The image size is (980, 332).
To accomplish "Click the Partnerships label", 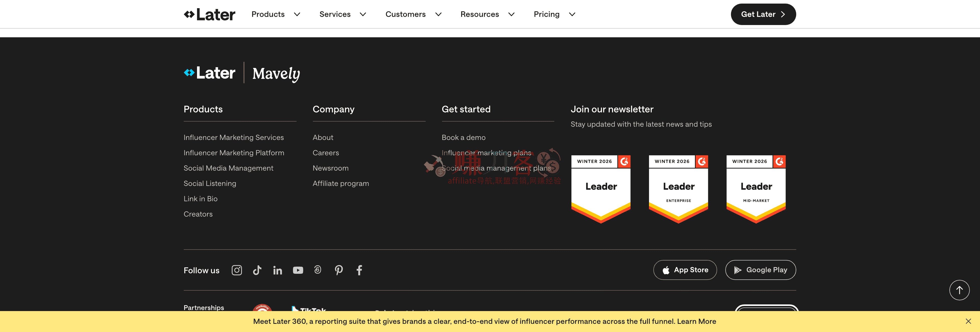I will tap(204, 308).
